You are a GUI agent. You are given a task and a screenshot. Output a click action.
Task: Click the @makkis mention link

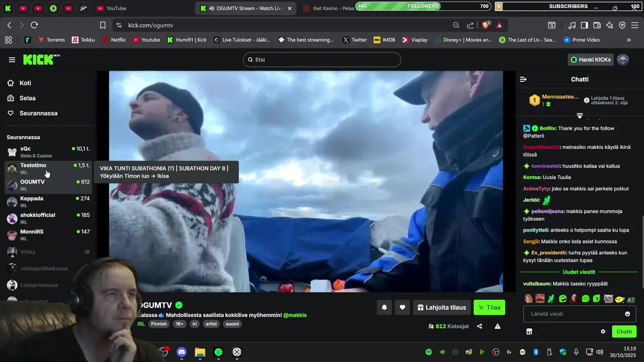click(x=295, y=315)
